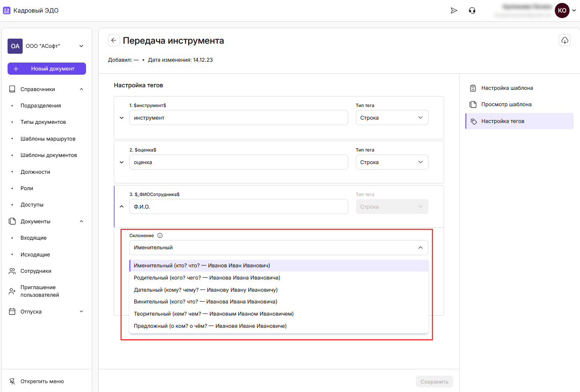Collapse the Справочники menu group
Viewport: 580px width, 392px height.
[81, 89]
